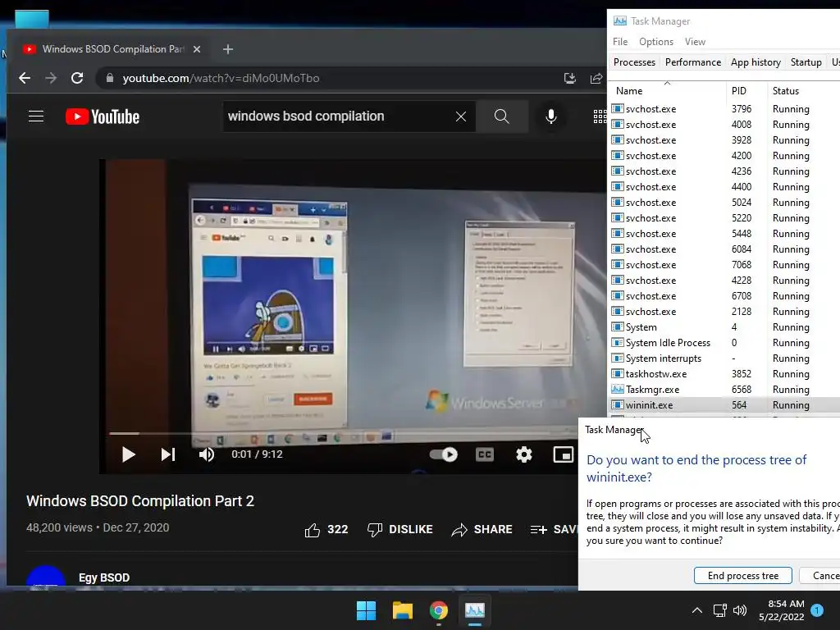
Task: Open notification badge in tray
Action: click(817, 610)
